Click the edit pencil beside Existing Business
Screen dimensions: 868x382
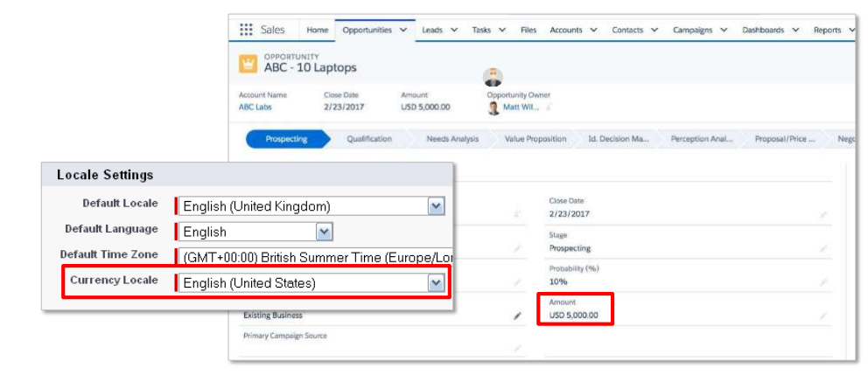click(x=517, y=316)
